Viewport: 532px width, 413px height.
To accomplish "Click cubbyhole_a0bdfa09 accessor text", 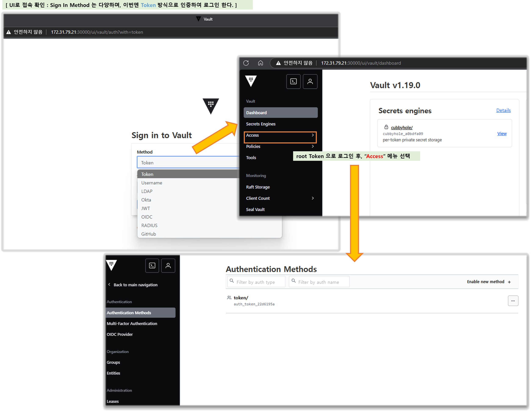I will [x=403, y=134].
